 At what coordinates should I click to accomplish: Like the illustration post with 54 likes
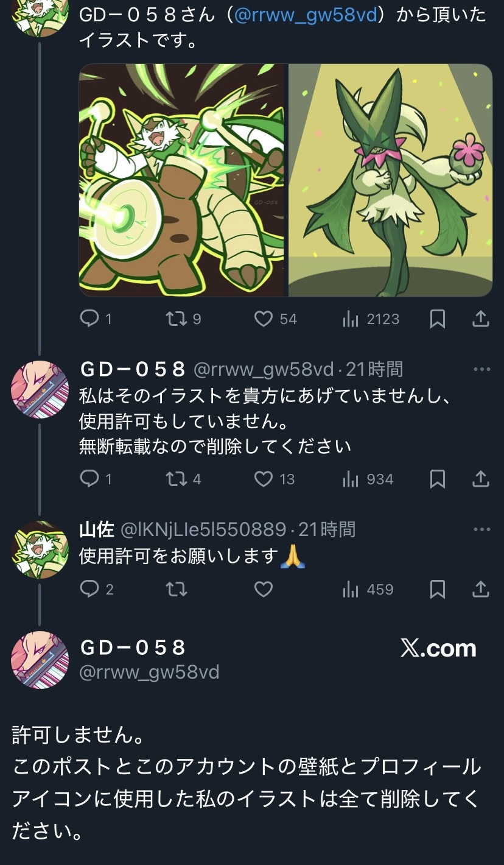pos(275,319)
